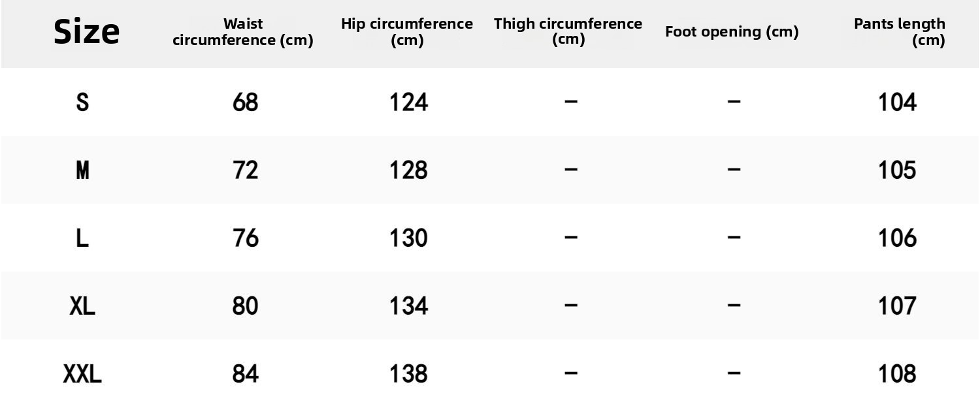Select hip value 128 in M row
The image size is (980, 410).
(408, 170)
